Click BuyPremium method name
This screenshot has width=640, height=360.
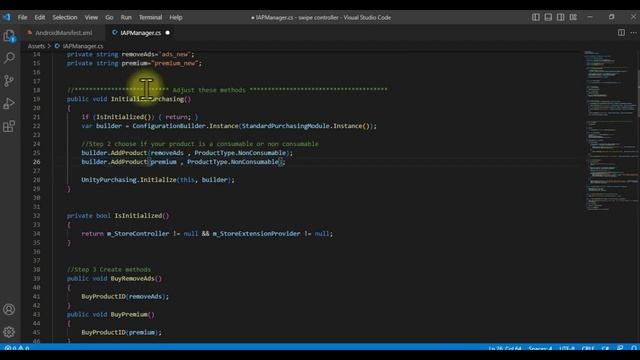pyautogui.click(x=129, y=314)
